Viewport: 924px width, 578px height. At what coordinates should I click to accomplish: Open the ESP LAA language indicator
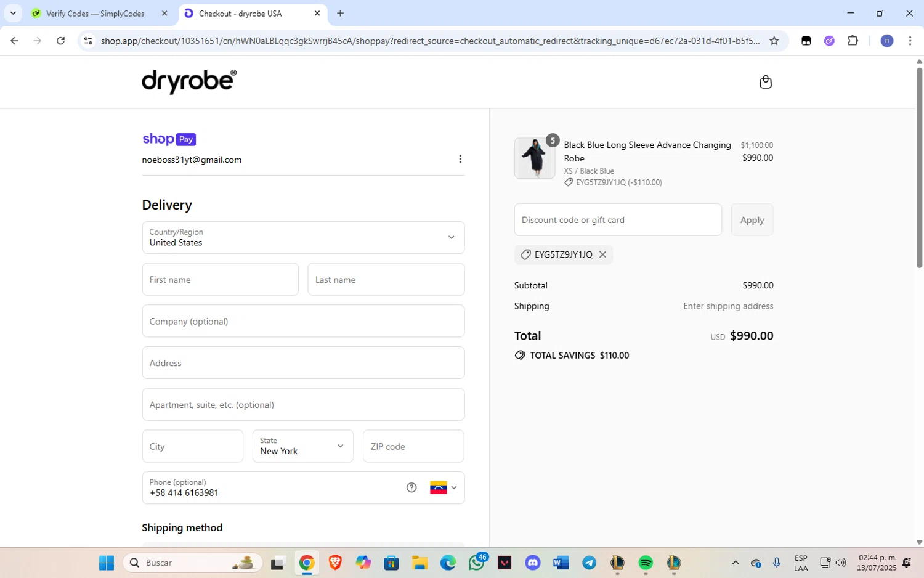click(801, 563)
